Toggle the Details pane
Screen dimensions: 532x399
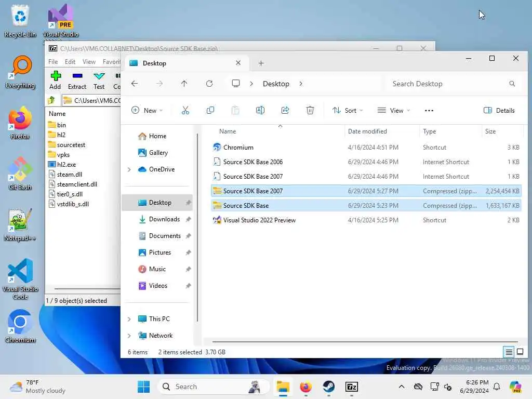click(499, 111)
